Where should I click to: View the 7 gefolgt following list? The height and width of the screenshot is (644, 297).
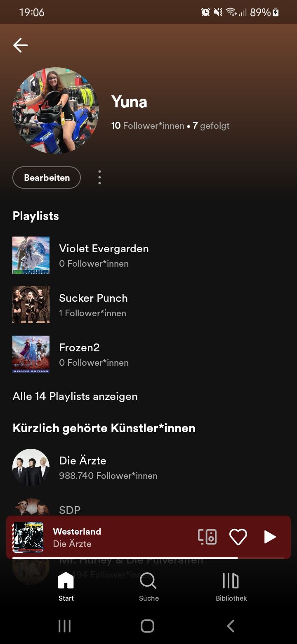tap(211, 125)
